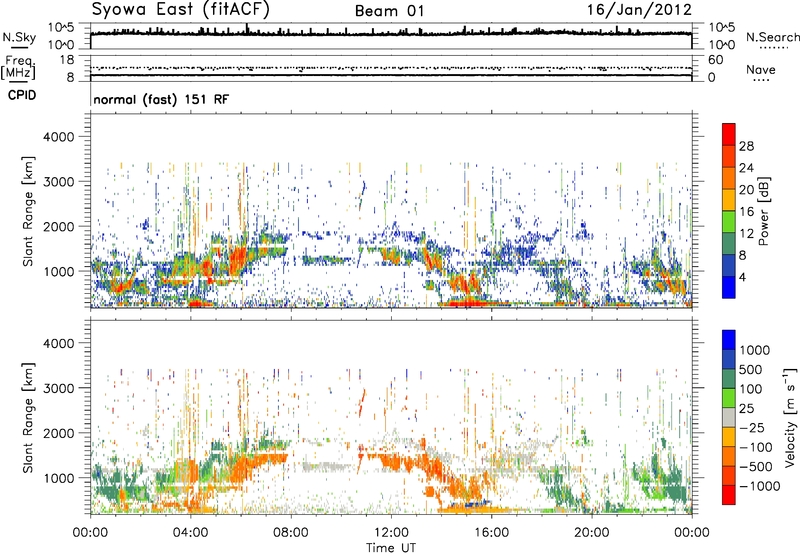The width and height of the screenshot is (800, 554).
Task: Click 'Slant Range [km]' label of the velocity panel
Action: click(x=28, y=417)
